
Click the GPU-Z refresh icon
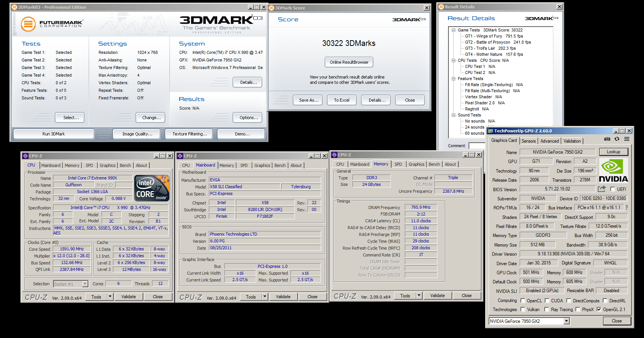point(617,139)
